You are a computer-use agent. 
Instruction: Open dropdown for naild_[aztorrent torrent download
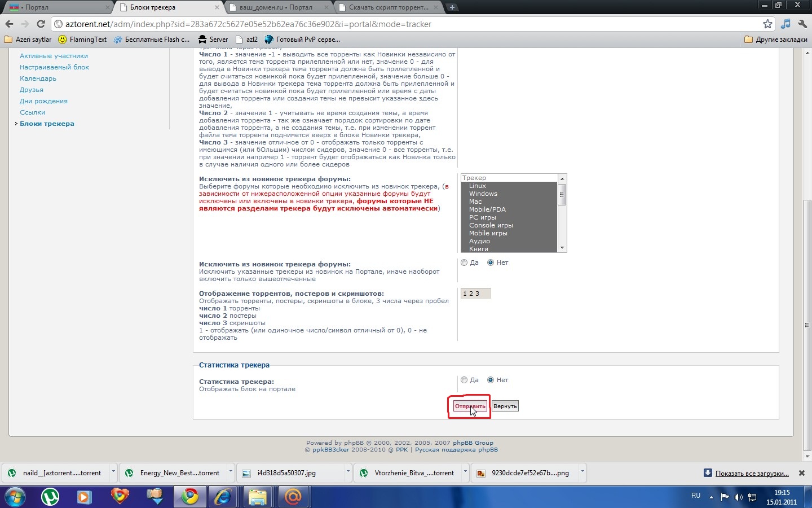click(113, 473)
